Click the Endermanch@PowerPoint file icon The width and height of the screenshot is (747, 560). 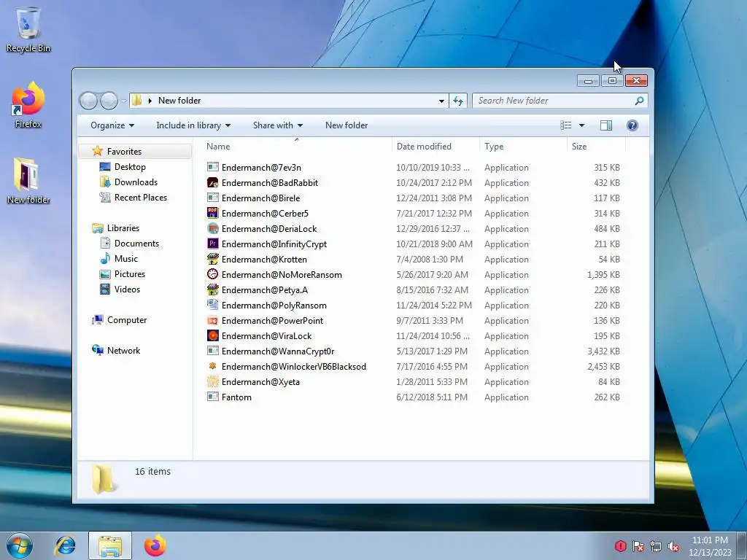pyautogui.click(x=212, y=321)
